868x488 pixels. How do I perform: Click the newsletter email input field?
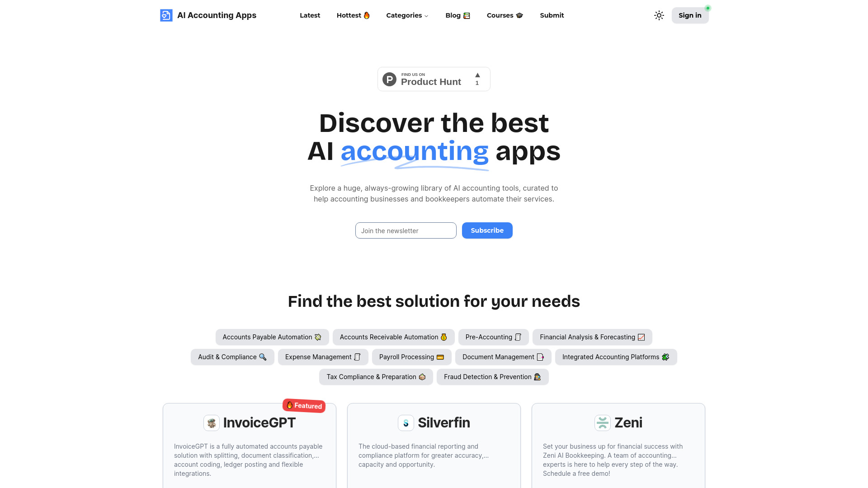click(406, 230)
